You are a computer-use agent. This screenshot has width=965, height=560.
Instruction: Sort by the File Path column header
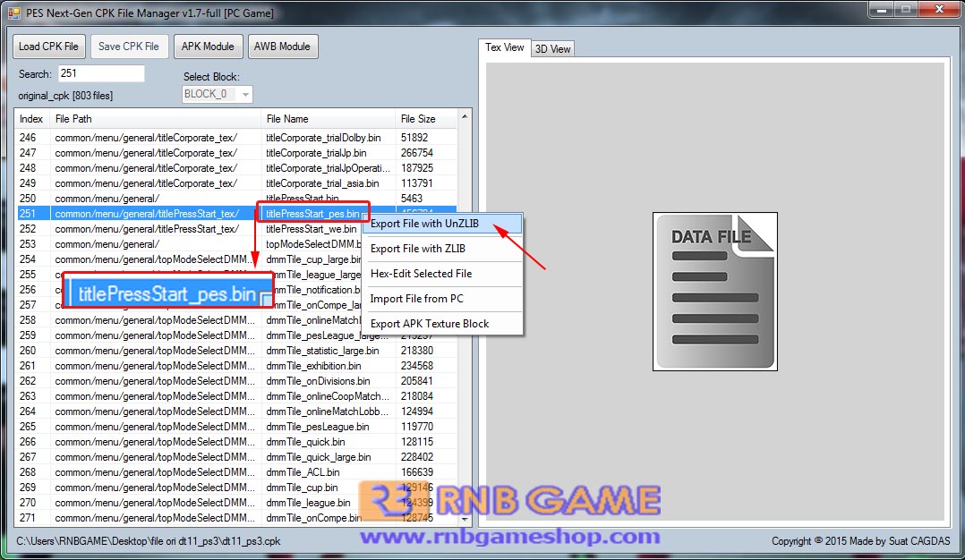[155, 119]
